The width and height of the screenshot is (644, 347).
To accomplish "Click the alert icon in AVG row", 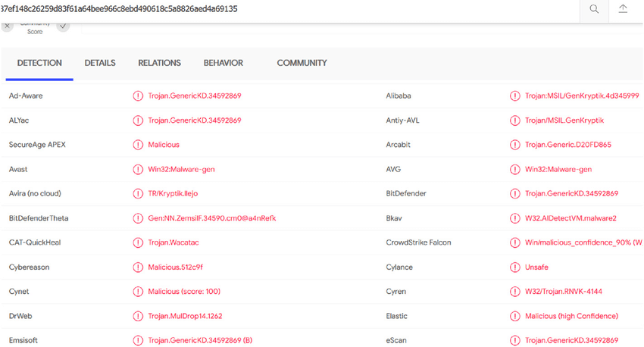I will click(x=514, y=169).
